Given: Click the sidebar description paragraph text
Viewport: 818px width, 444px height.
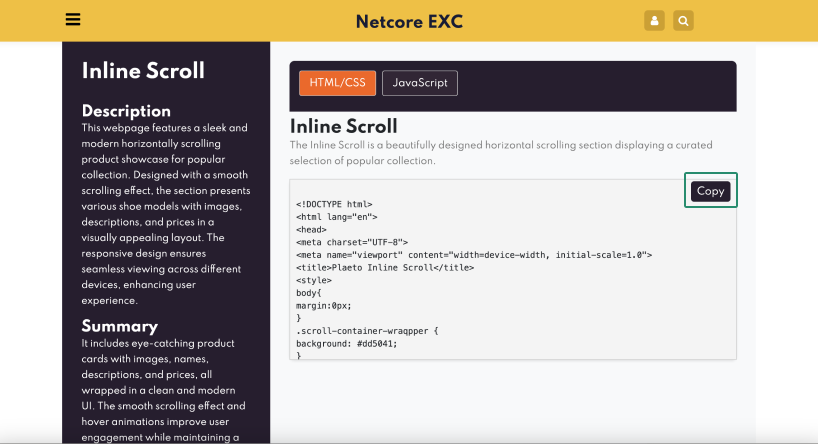Looking at the screenshot, I should (165, 214).
